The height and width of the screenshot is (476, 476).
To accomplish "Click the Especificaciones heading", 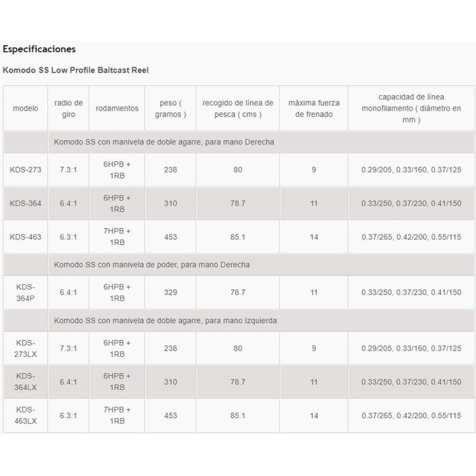I will tap(39, 49).
